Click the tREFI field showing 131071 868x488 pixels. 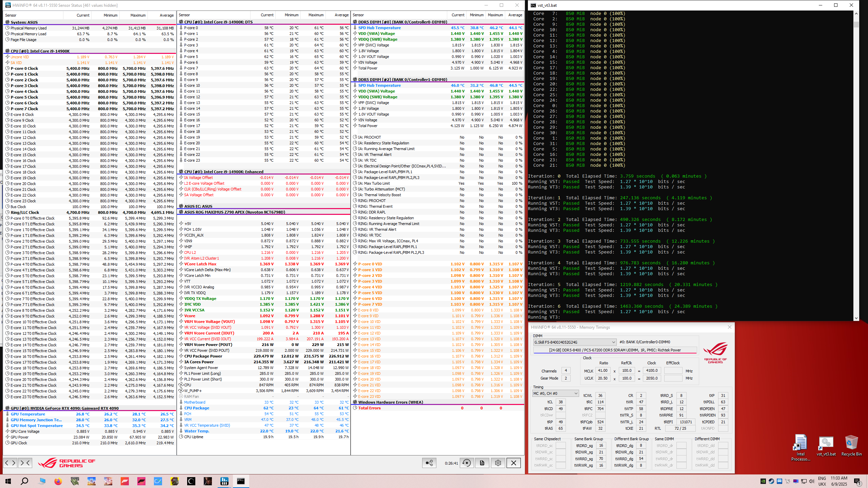click(x=686, y=422)
